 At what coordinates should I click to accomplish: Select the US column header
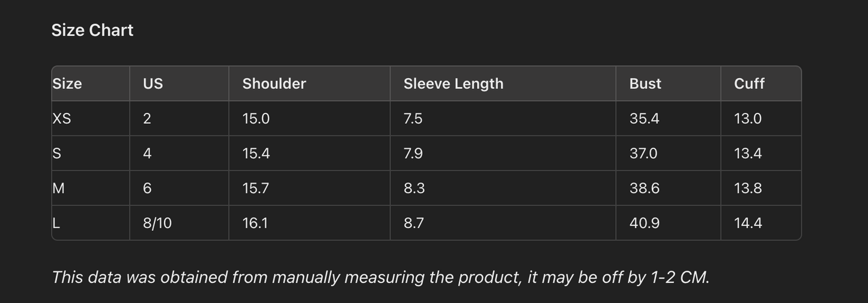tap(153, 84)
